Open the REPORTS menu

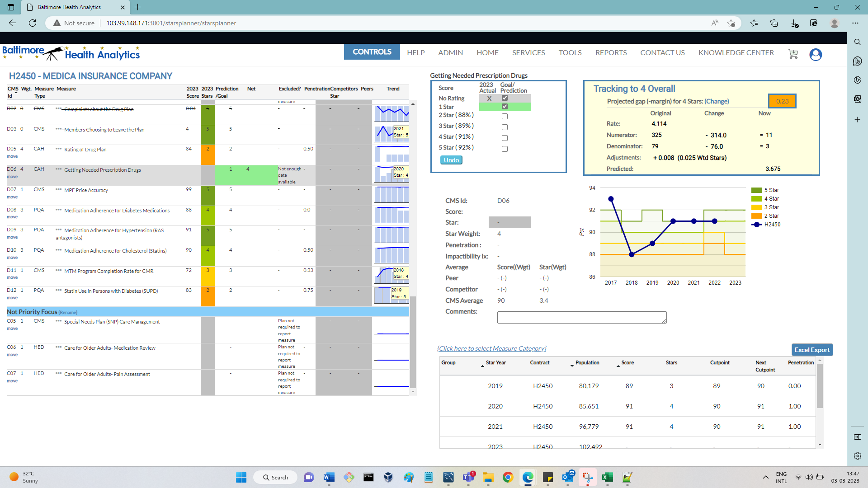pyautogui.click(x=611, y=52)
